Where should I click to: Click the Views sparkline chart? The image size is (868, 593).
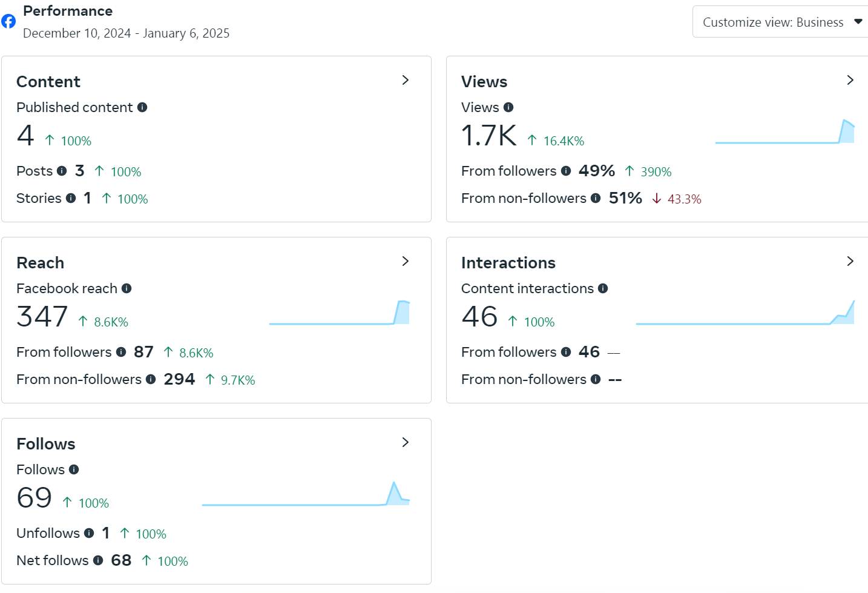pos(784,133)
